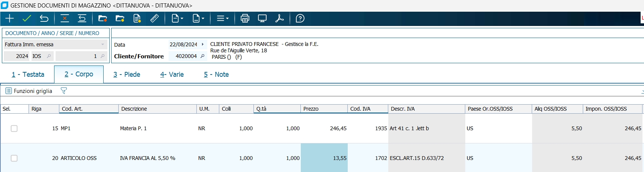
Task: Click the MP1 article code cell
Action: pos(89,128)
